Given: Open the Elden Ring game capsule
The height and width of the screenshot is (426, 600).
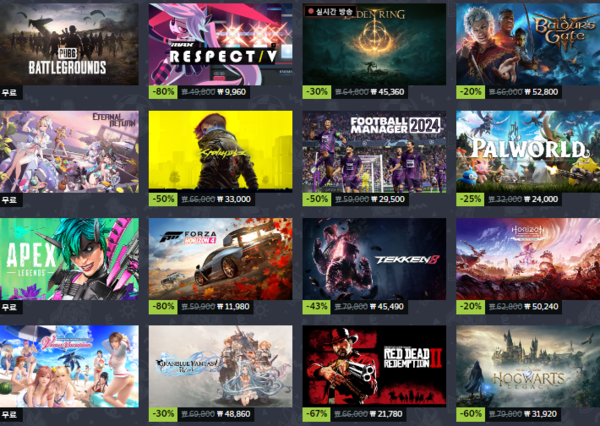Looking at the screenshot, I should (x=374, y=44).
